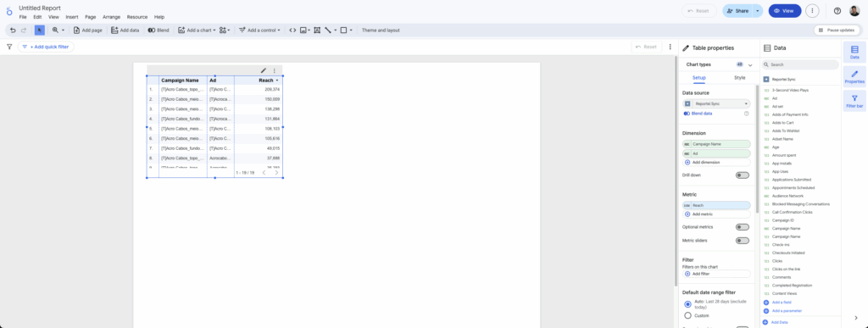Click the table's edit pencil icon
Viewport: 868px width, 328px height.
pyautogui.click(x=264, y=71)
